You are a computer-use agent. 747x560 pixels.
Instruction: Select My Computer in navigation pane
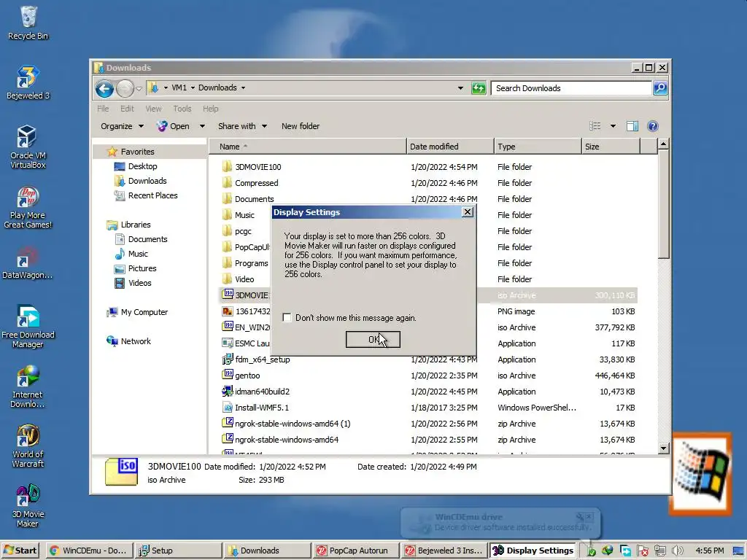pyautogui.click(x=137, y=312)
